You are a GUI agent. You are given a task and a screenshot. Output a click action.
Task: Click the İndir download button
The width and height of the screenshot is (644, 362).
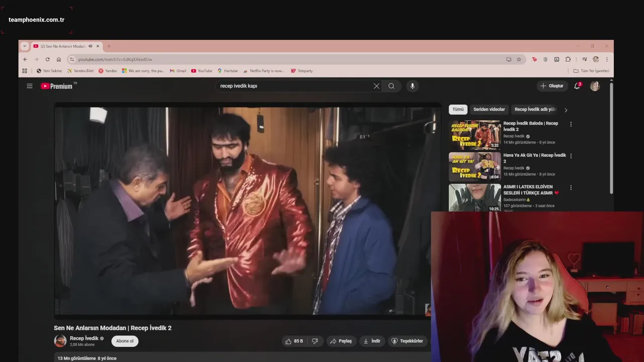372,341
